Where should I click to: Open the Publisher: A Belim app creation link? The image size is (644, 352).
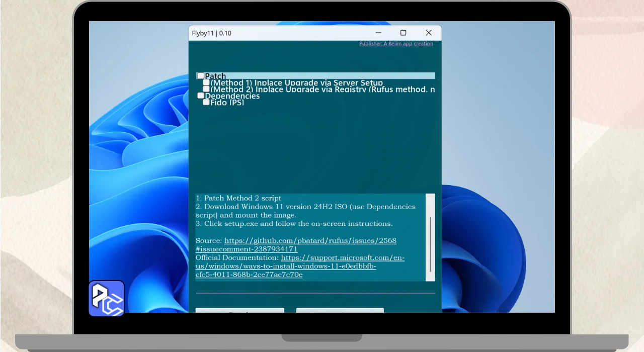pos(396,44)
